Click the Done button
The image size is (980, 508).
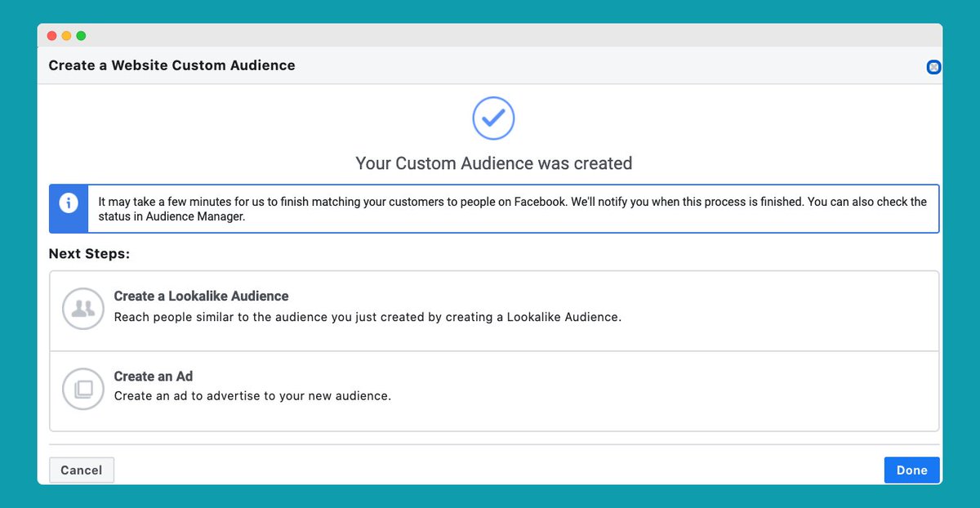point(911,470)
